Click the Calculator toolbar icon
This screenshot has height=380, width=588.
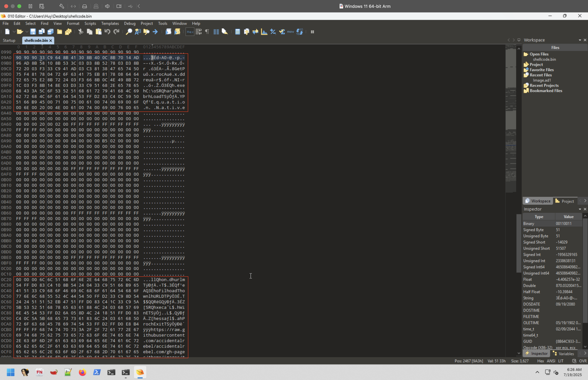pos(237,32)
